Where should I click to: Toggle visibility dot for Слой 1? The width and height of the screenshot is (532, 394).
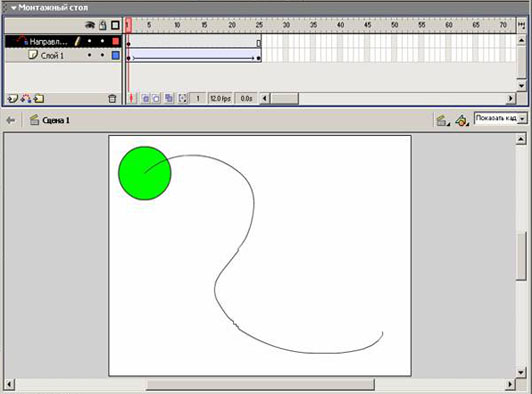(x=89, y=55)
